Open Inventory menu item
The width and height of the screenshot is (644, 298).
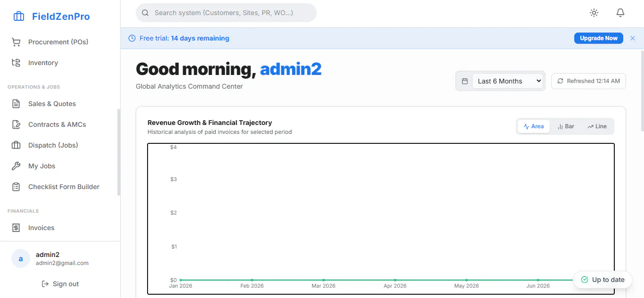click(58, 63)
